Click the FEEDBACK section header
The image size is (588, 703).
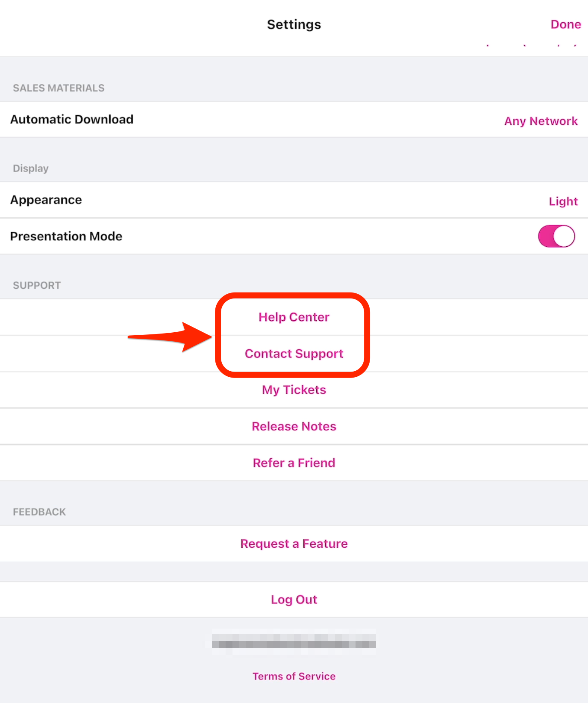39,512
